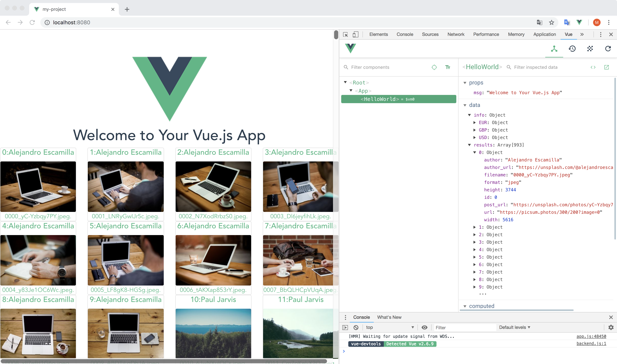Select the inspect element arrow icon
The height and width of the screenshot is (364, 617).
[345, 35]
